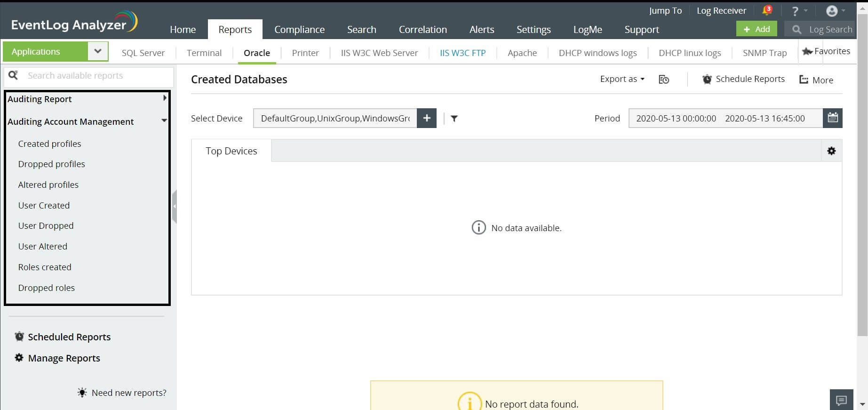Open the Dropped roles report
868x410 pixels.
pyautogui.click(x=46, y=288)
